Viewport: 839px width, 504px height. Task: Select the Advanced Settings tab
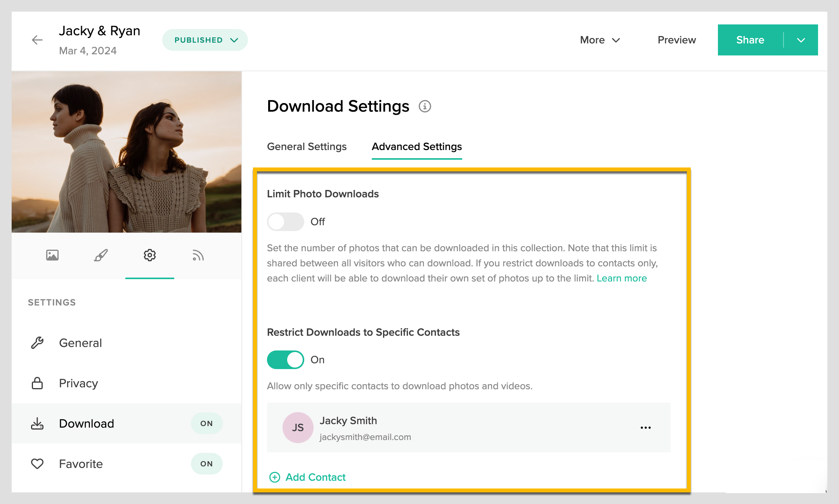(x=417, y=147)
